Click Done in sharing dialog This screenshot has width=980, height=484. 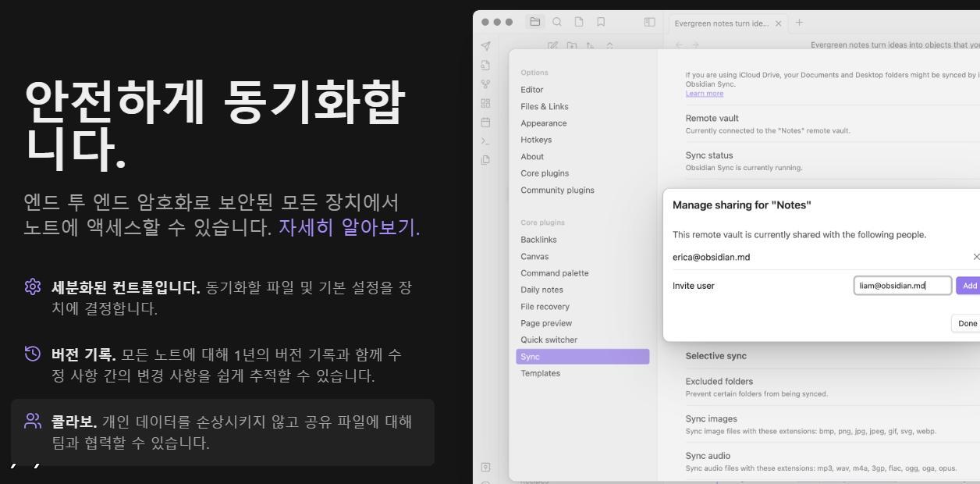(966, 323)
